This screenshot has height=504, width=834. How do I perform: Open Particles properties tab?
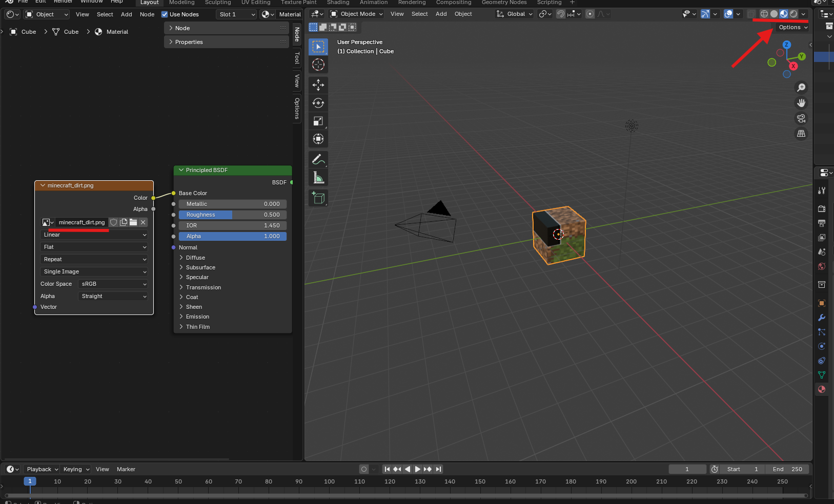tap(822, 332)
